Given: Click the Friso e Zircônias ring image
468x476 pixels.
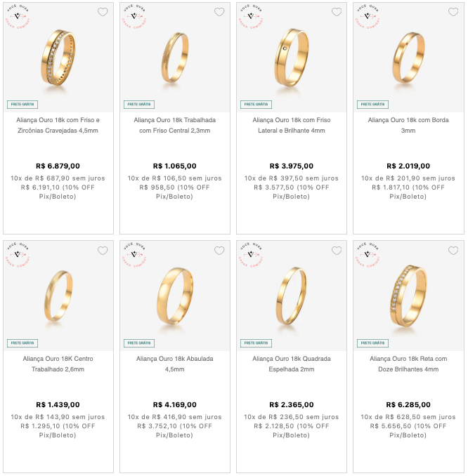Looking at the screenshot, I should pyautogui.click(x=58, y=58).
